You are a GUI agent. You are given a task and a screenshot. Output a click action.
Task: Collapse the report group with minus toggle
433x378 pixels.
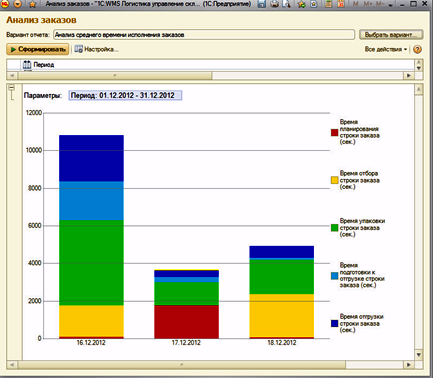click(11, 88)
